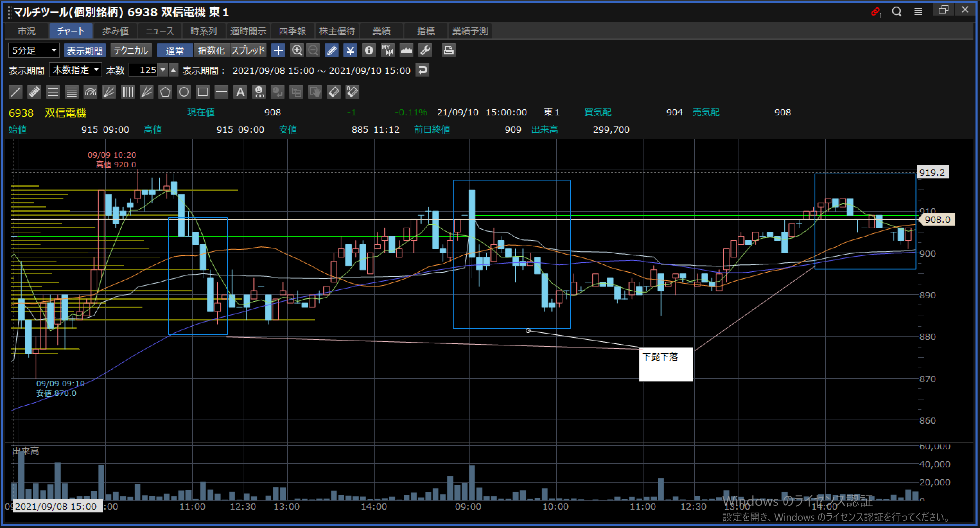
Task: Select the text annotation A tool
Action: [x=240, y=92]
